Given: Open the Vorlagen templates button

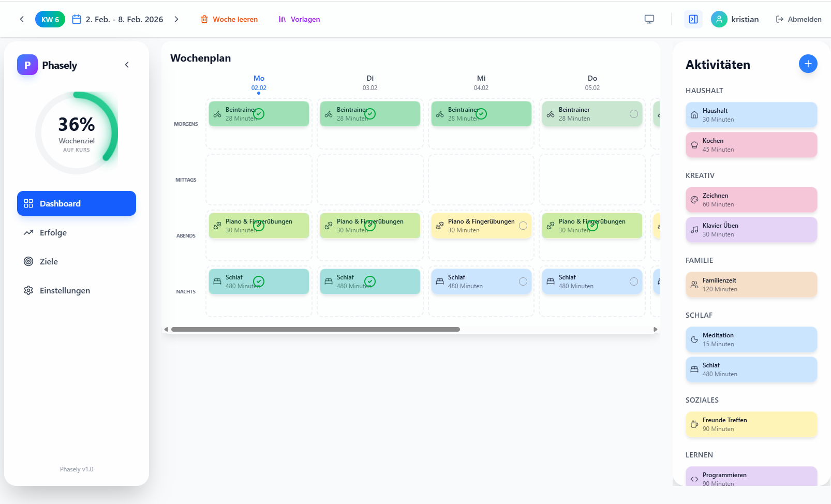Looking at the screenshot, I should (x=300, y=19).
